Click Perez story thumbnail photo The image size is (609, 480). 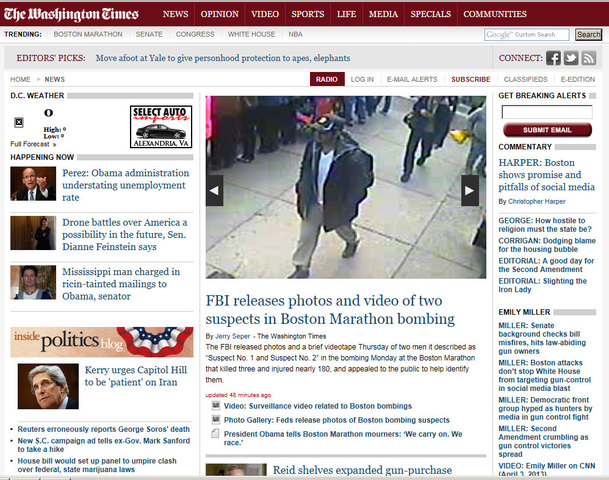point(33,183)
